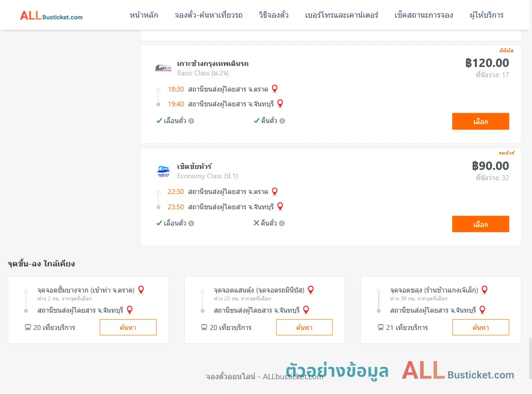Click bus icon in จุดจอดแสนตุ้ง card
532x394 pixels.
(204, 328)
